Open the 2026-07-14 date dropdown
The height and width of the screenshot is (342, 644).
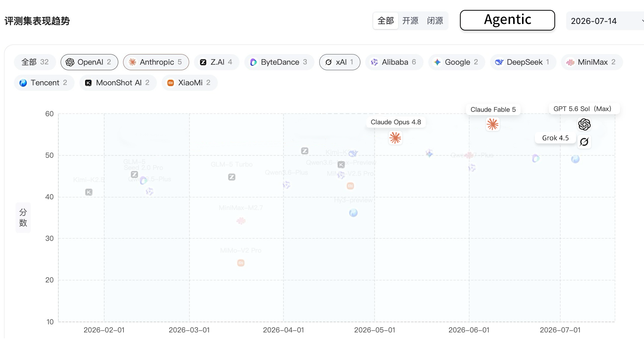click(605, 21)
